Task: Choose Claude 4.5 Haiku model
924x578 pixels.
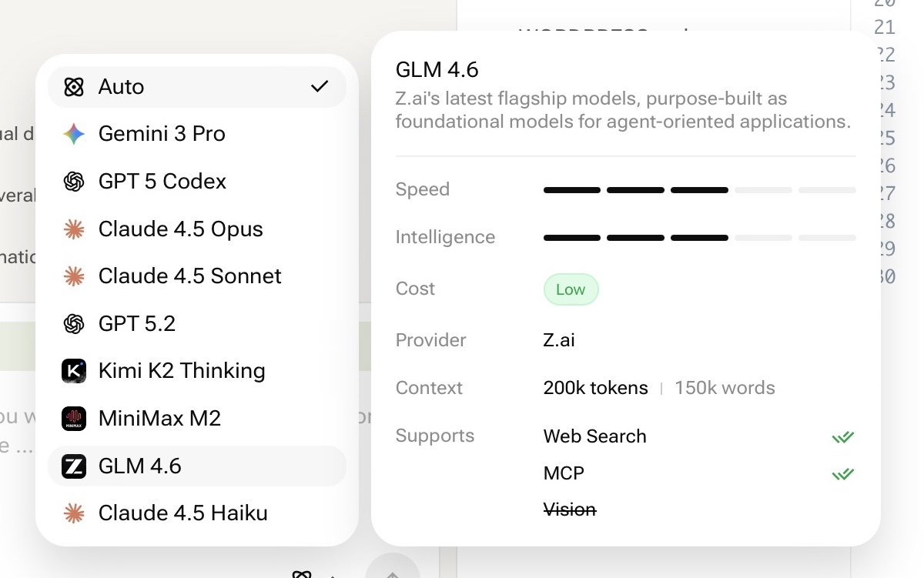Action: 197,513
